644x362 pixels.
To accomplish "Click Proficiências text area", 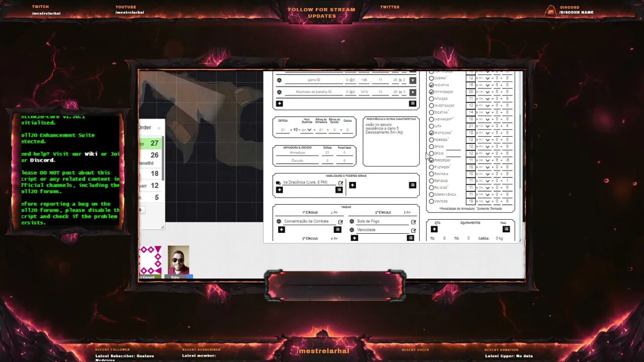I will [x=391, y=144].
